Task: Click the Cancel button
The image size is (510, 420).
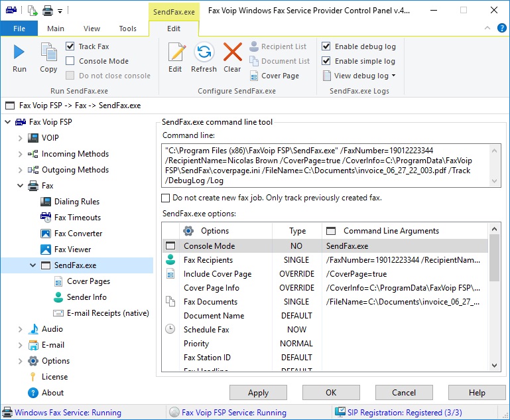Action: pos(404,393)
